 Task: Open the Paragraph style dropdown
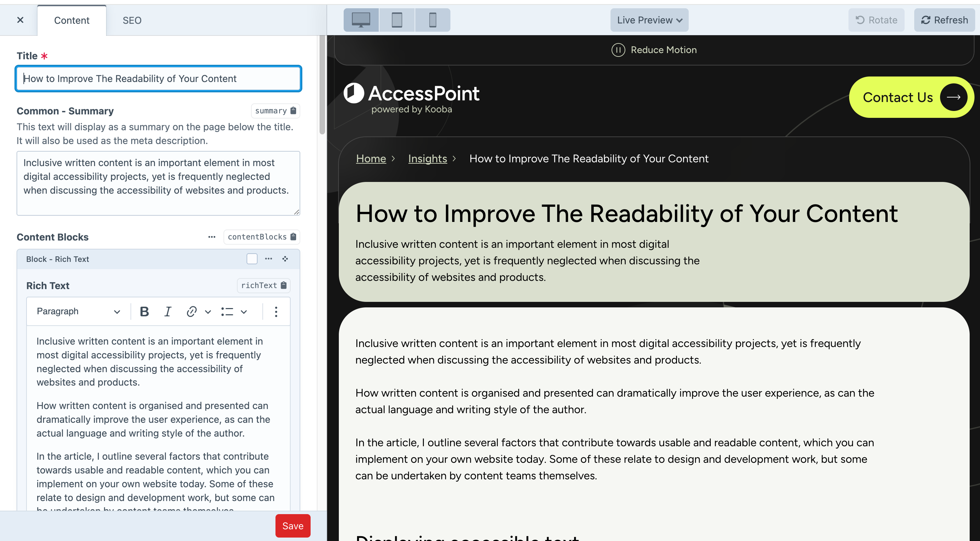(79, 312)
